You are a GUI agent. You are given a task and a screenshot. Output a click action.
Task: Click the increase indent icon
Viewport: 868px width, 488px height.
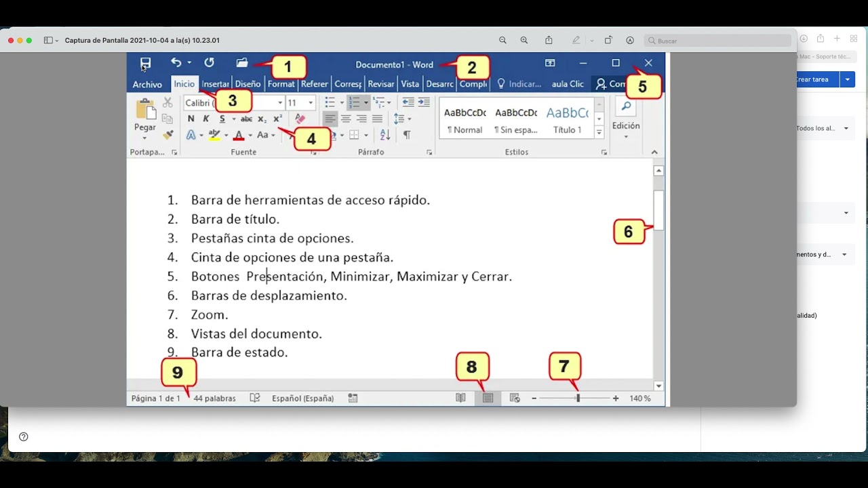click(424, 102)
